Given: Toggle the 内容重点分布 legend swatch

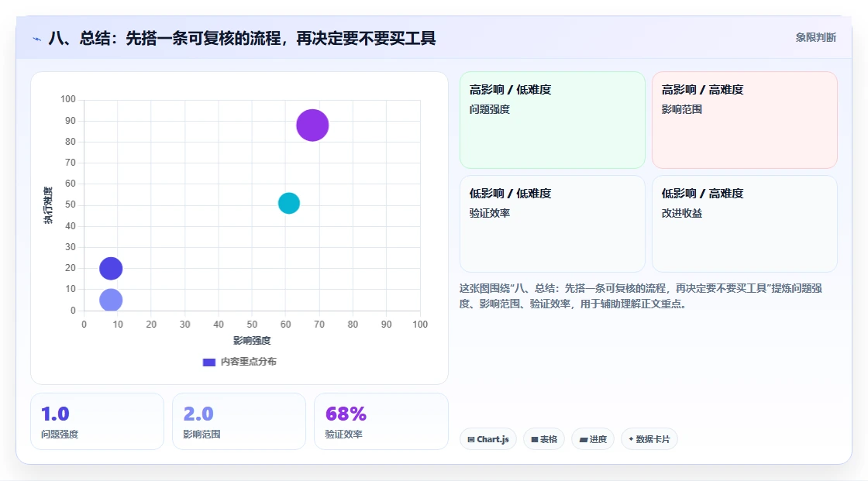Looking at the screenshot, I should [x=208, y=362].
